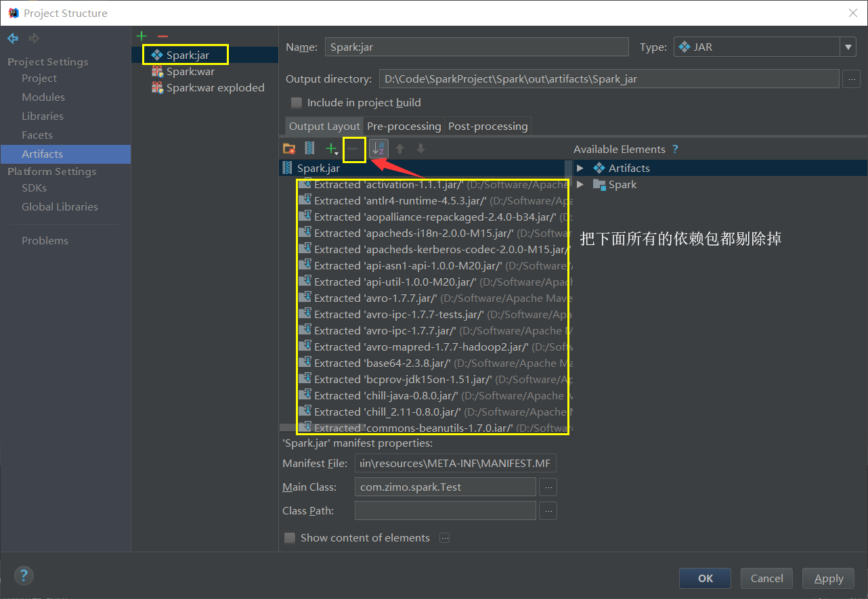Select extracted activation-1.1.1.jar entry
The height and width of the screenshot is (599, 868).
tap(433, 184)
